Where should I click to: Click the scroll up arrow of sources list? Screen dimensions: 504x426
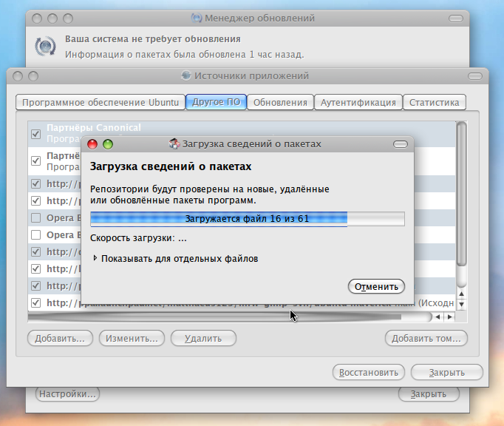(x=462, y=294)
